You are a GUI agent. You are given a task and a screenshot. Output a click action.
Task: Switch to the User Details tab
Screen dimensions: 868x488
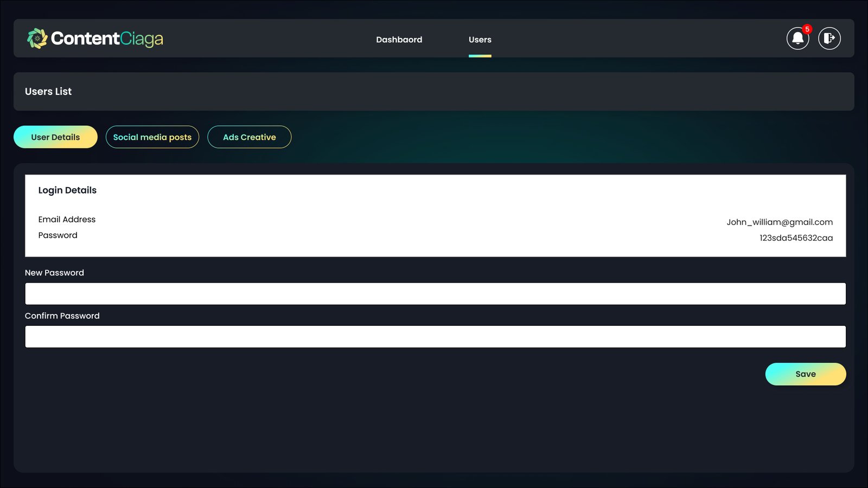coord(55,137)
